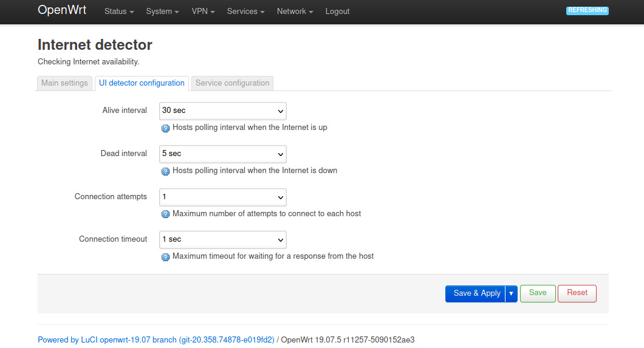Image resolution: width=644 pixels, height=348 pixels.
Task: Open the Alive interval dropdown
Action: 222,111
